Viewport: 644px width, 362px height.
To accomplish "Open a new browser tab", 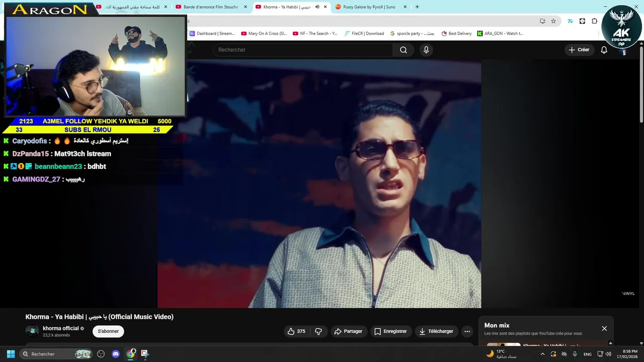I will point(417,7).
